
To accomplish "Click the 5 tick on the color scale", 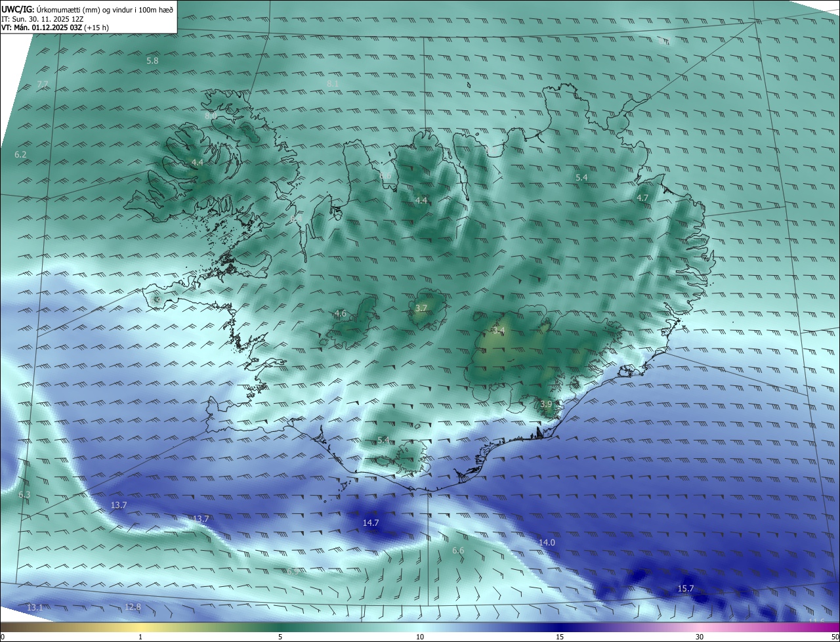I will (x=280, y=637).
